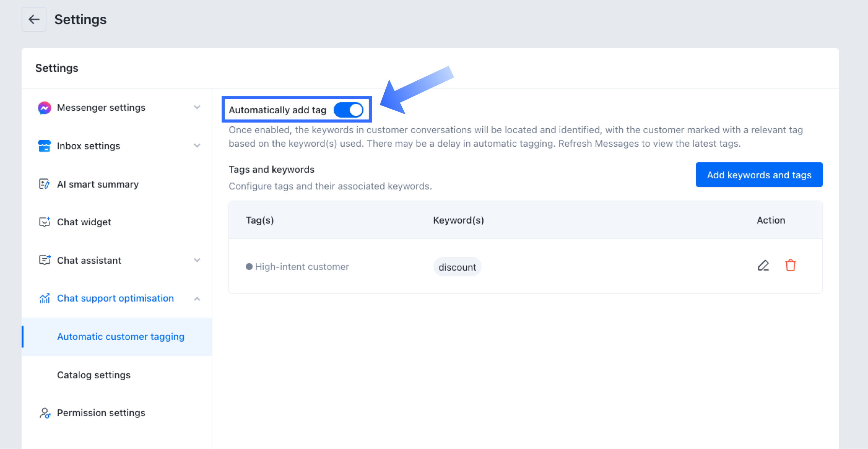
Task: Expand the Messenger settings chevron
Action: click(197, 107)
